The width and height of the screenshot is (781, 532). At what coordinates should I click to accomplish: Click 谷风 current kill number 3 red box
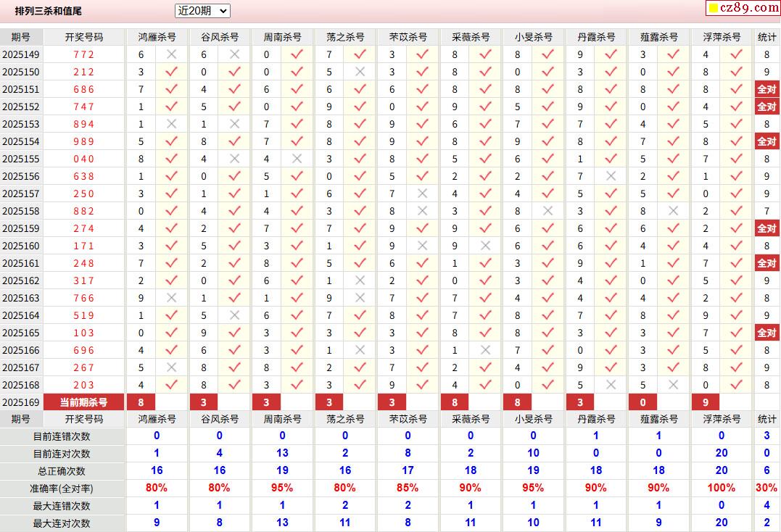[x=204, y=402]
